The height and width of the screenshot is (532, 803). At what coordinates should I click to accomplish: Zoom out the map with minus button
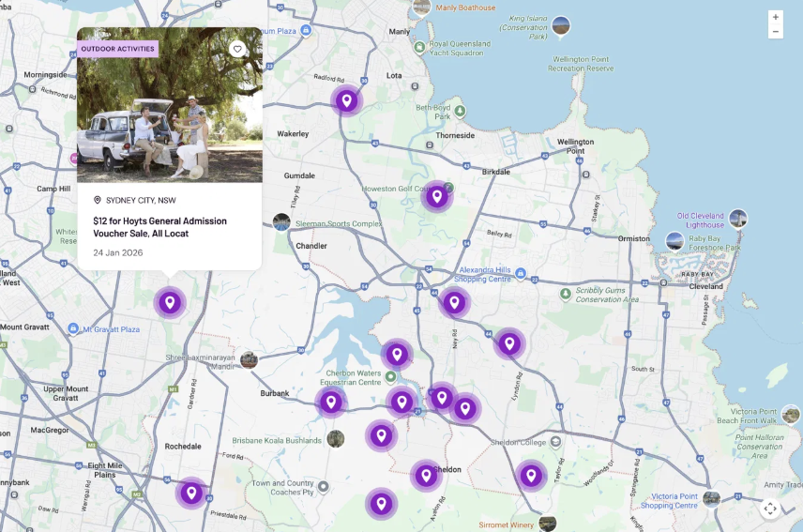[776, 32]
